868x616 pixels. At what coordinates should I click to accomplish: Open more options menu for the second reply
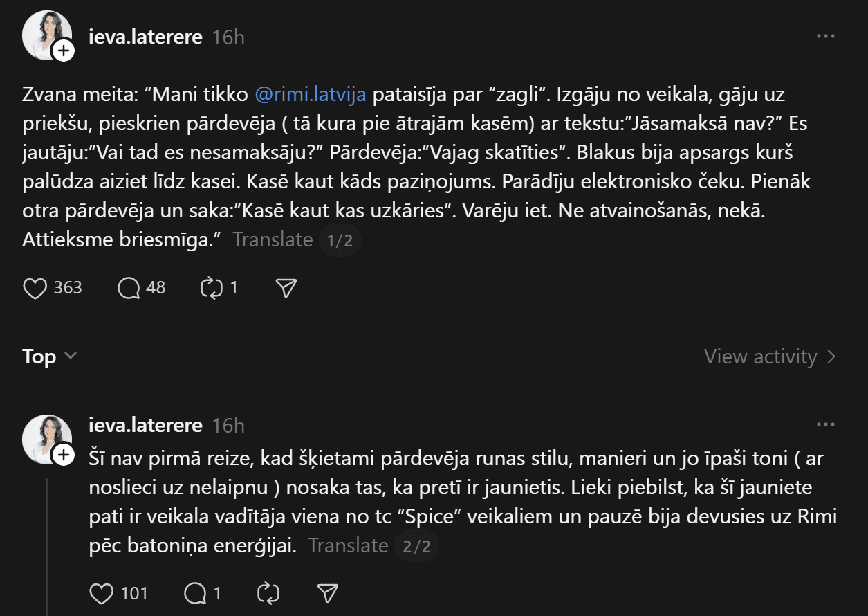tap(826, 424)
